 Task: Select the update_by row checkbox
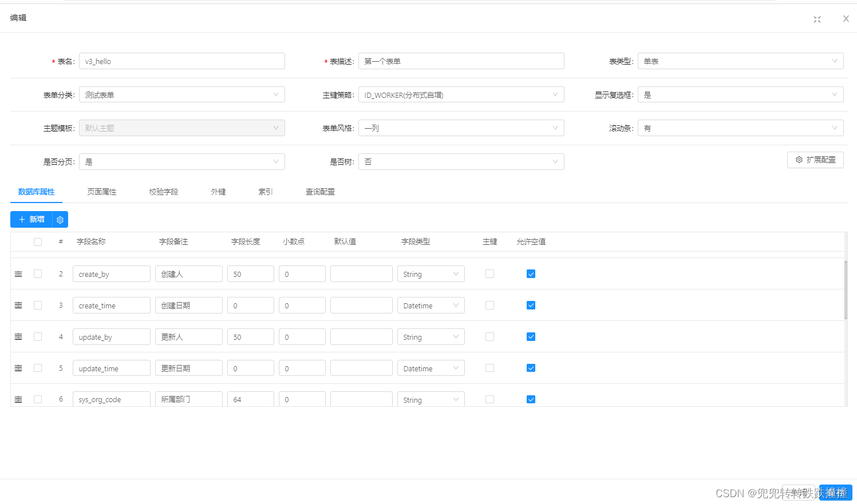pyautogui.click(x=38, y=337)
